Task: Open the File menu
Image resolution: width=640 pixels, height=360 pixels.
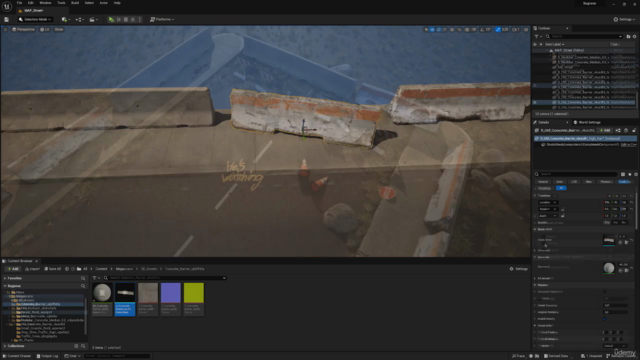Action: (19, 3)
